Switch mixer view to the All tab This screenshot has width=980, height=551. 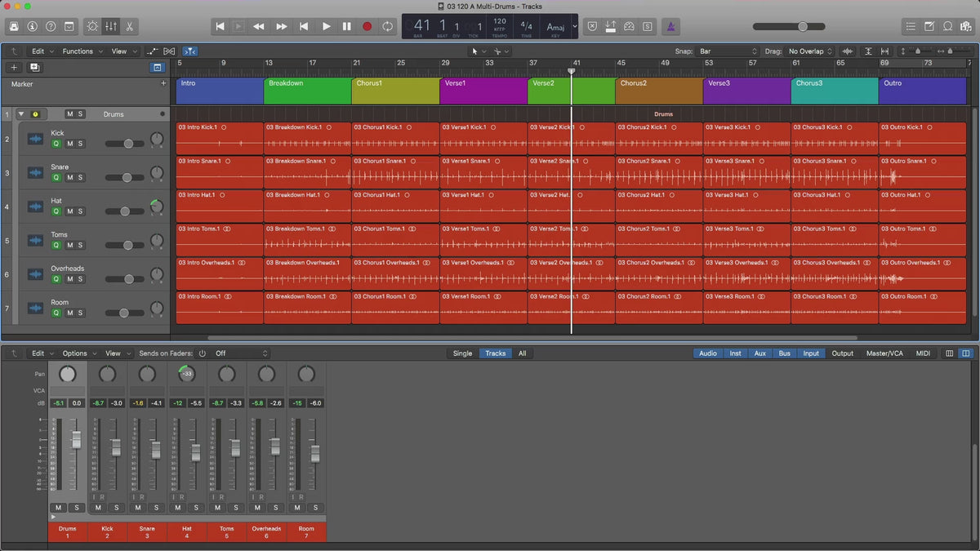(522, 353)
